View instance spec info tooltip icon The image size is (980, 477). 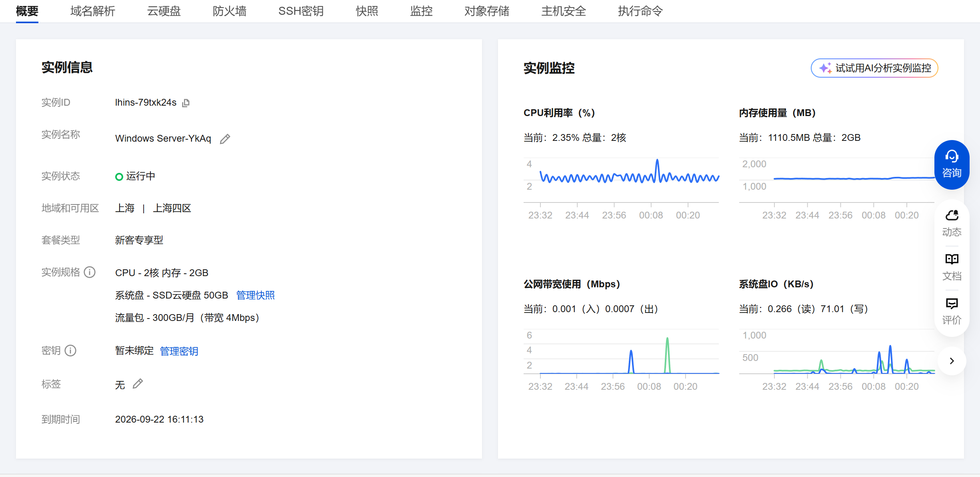pos(89,272)
